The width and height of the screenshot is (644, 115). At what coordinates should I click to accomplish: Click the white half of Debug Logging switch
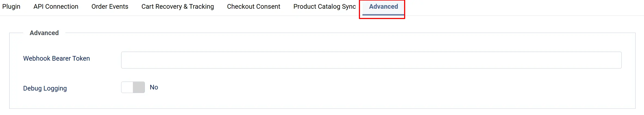[127, 87]
